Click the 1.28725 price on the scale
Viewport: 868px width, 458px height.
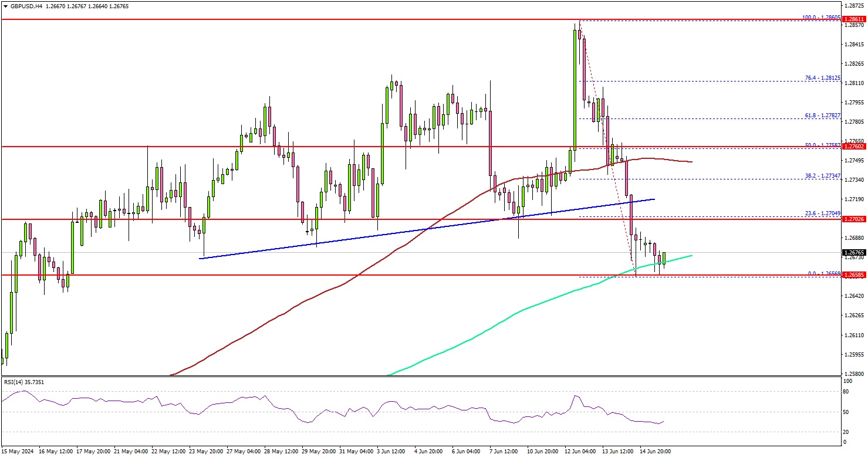tap(855, 5)
